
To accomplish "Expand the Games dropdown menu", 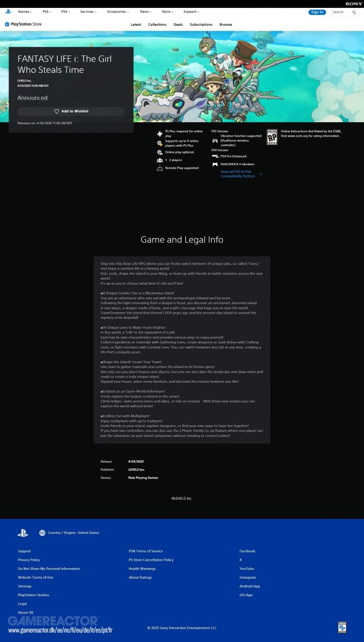I will (x=25, y=12).
